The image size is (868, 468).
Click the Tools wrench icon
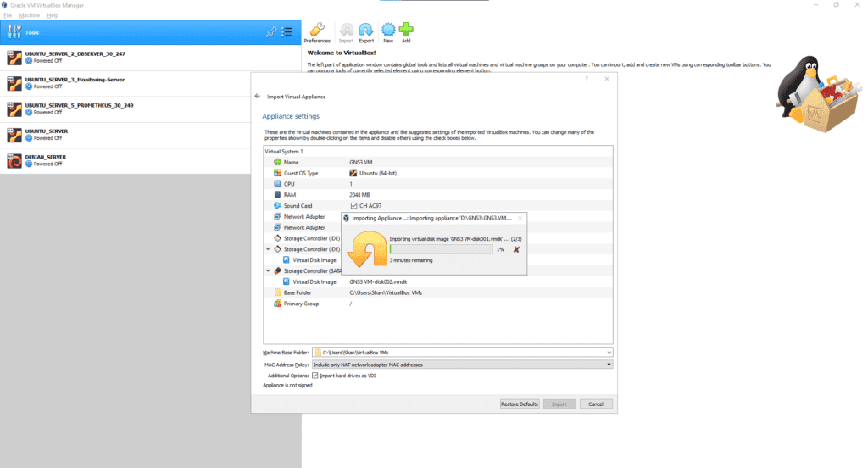(x=14, y=32)
